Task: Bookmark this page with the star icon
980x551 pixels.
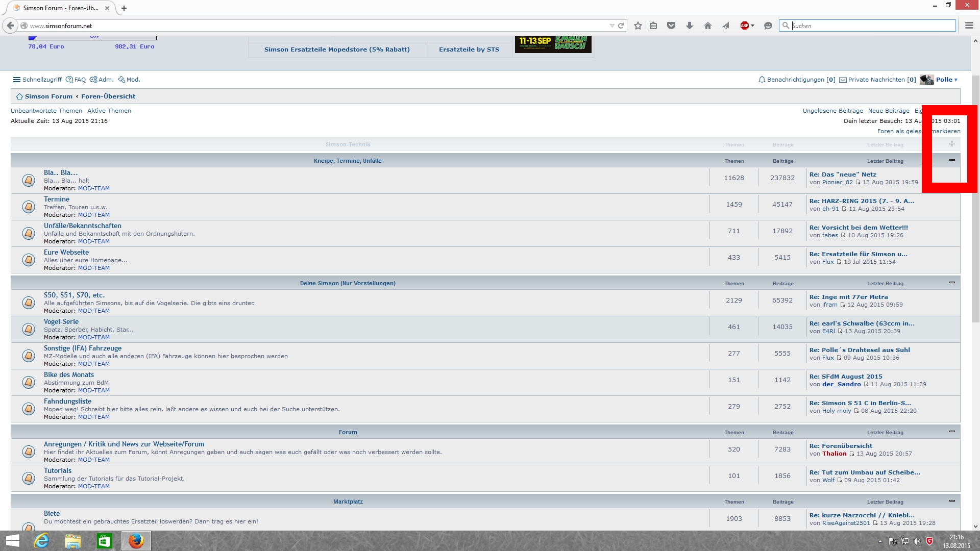Action: (638, 26)
